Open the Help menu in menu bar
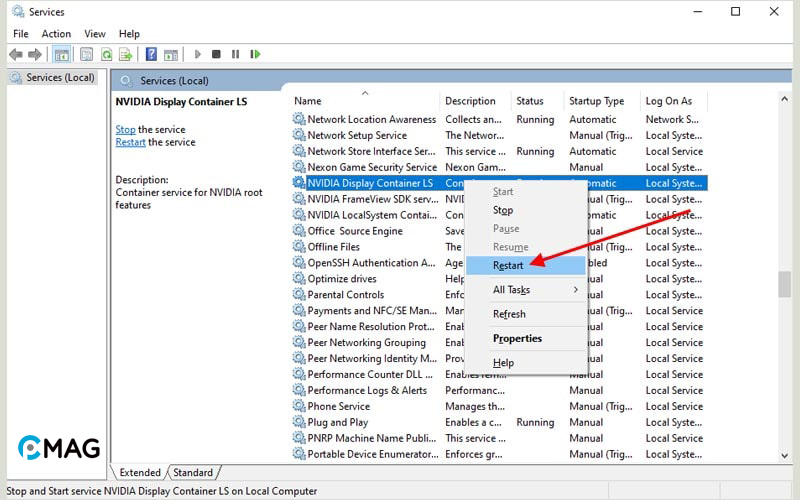800x500 pixels. pyautogui.click(x=129, y=34)
